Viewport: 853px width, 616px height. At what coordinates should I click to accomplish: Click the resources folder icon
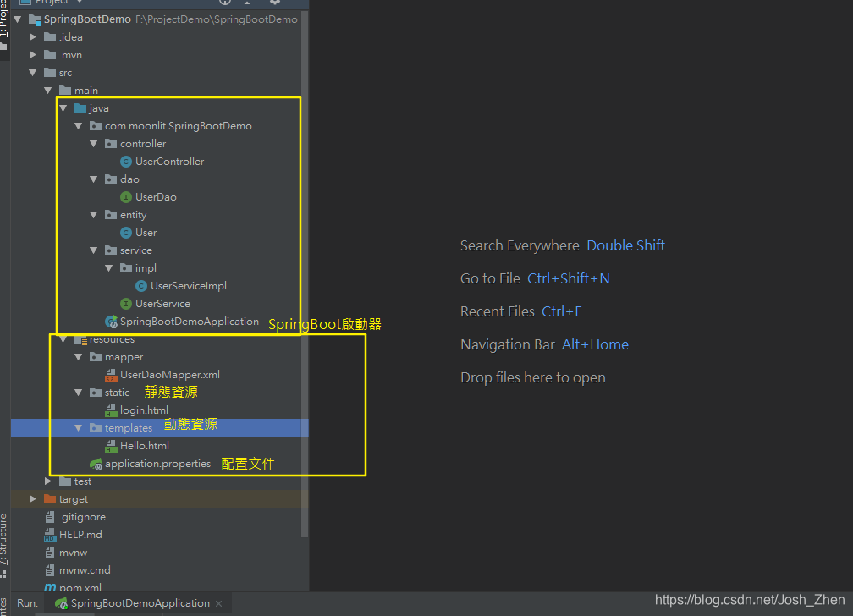pos(80,339)
